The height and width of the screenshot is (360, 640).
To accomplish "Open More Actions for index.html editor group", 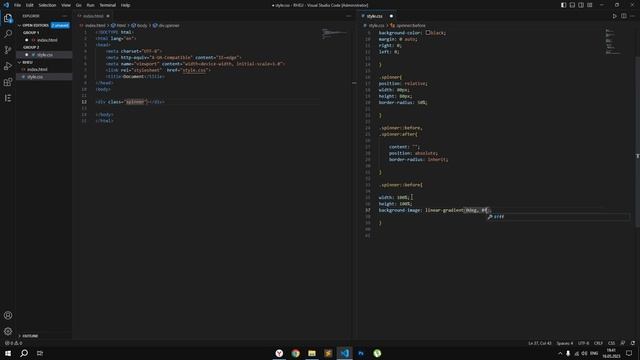I will click(348, 16).
